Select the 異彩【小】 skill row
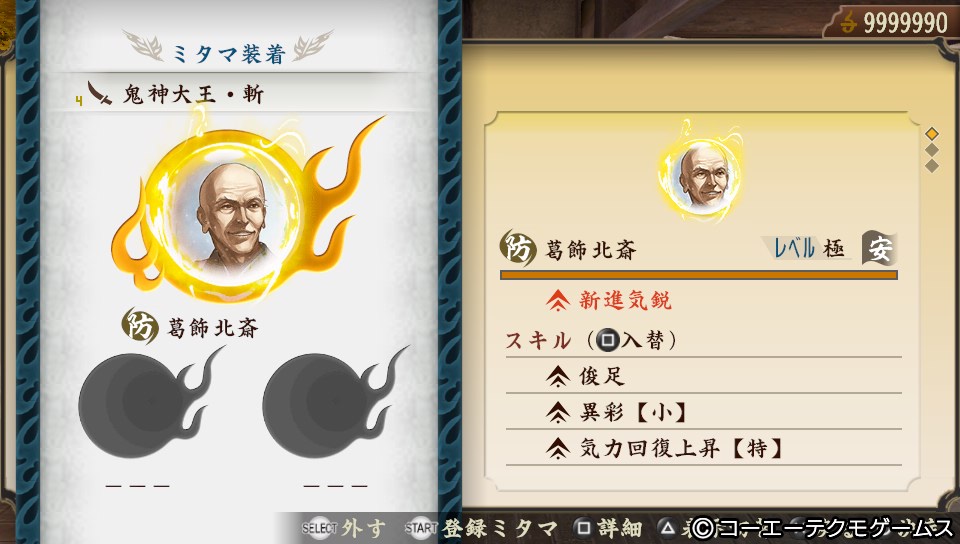Screen dimensions: 960x544 [x=703, y=412]
